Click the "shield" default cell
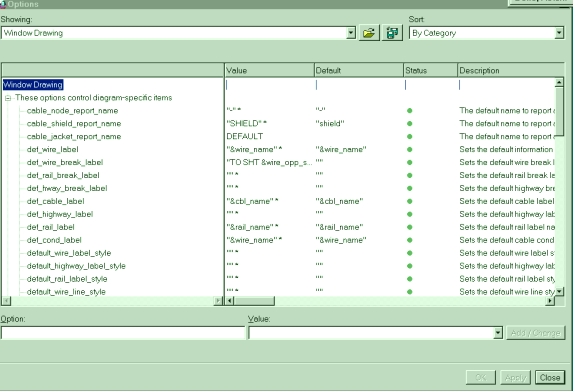 pos(330,124)
